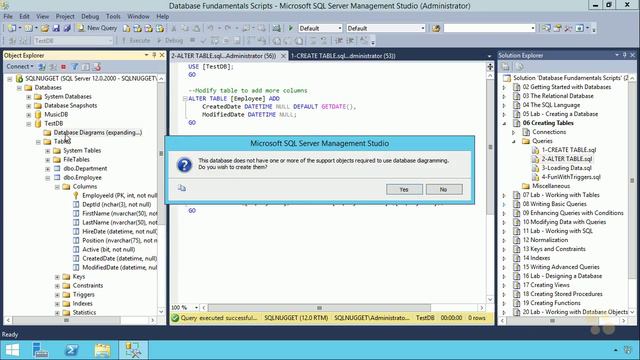Viewport: 640px width, 360px height.
Task: Open PowerShell from taskbar
Action: click(x=71, y=350)
